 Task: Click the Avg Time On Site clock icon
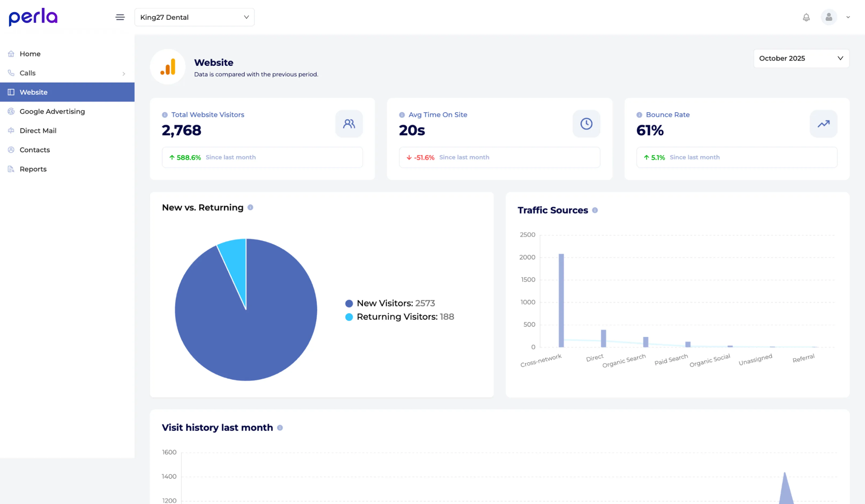click(586, 124)
